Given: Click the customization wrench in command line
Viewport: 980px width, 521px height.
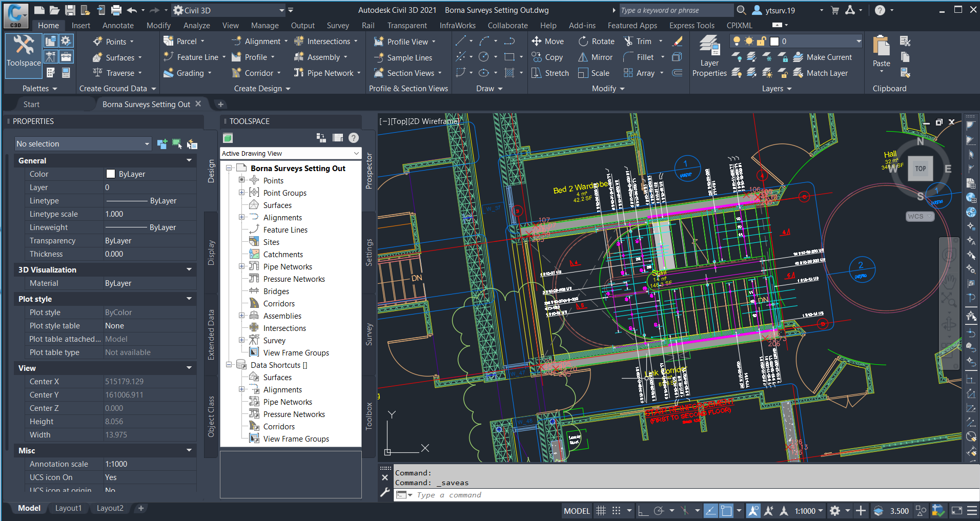Looking at the screenshot, I should tap(385, 493).
